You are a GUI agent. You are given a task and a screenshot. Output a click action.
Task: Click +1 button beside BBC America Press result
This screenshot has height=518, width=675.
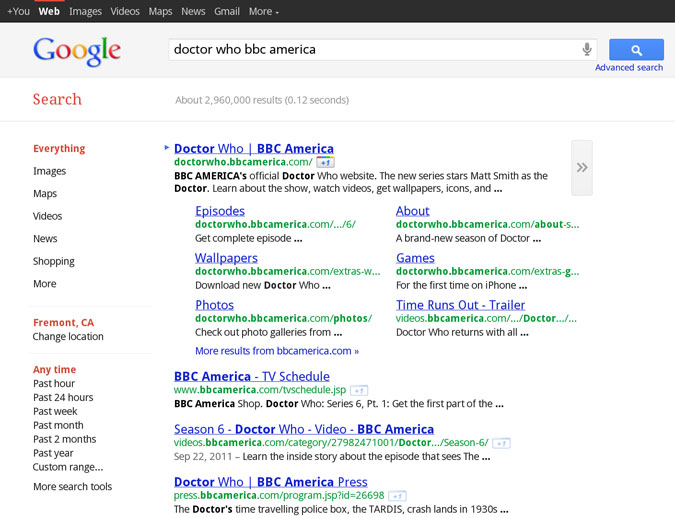(397, 496)
